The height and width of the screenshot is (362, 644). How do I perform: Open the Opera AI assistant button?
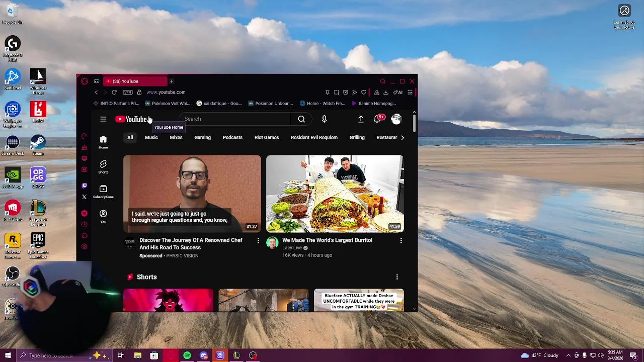coord(397,93)
